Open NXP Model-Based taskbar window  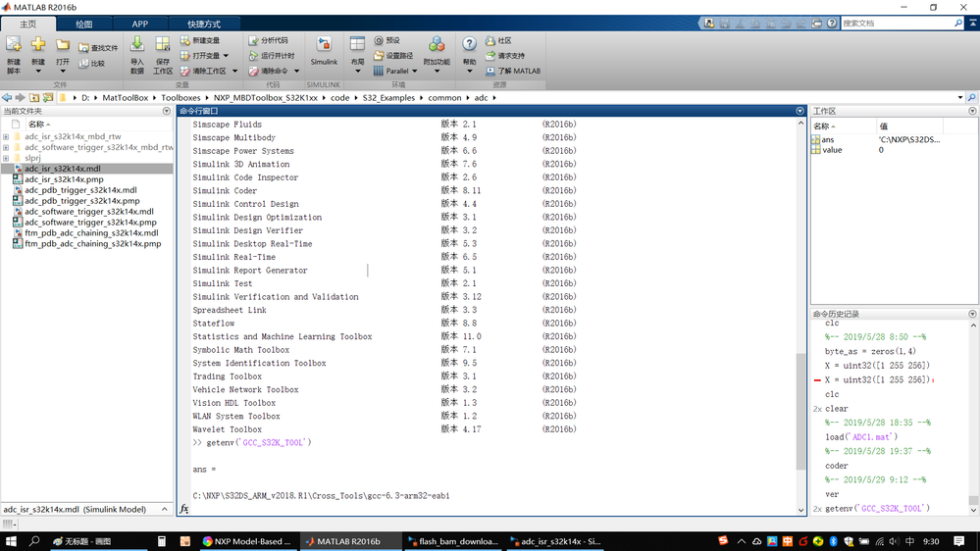click(x=247, y=541)
